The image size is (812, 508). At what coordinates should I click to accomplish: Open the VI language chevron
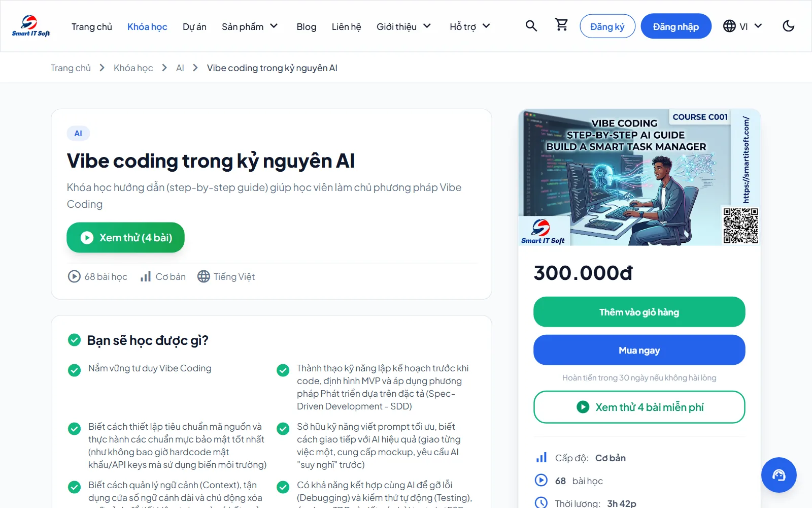point(758,26)
